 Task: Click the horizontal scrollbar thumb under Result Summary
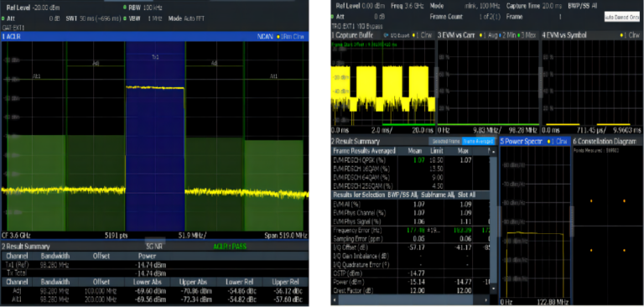pos(392,299)
